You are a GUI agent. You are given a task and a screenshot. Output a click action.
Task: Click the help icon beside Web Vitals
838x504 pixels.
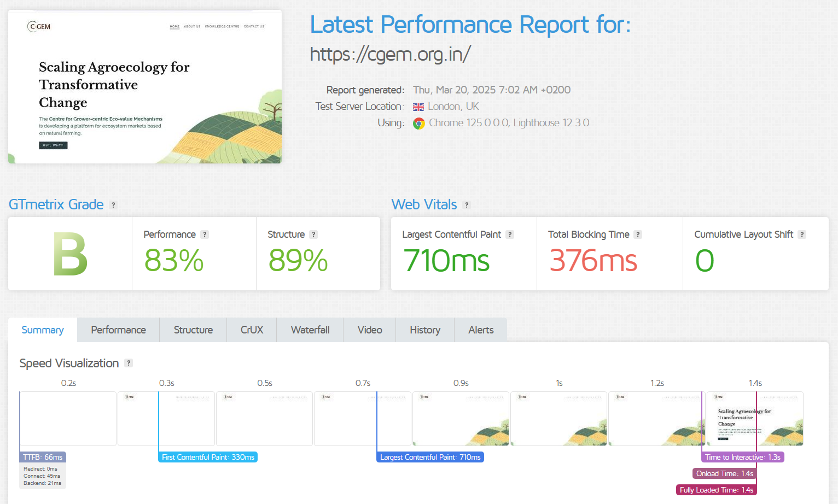point(467,205)
